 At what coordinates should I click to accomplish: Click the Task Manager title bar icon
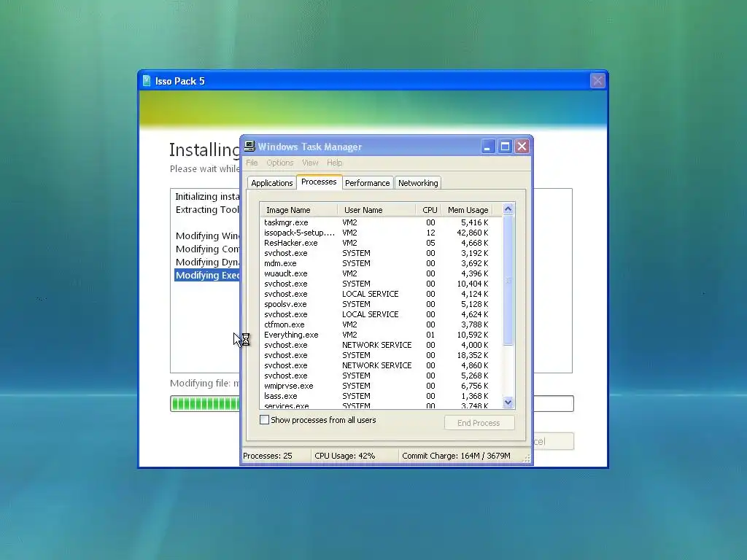249,146
